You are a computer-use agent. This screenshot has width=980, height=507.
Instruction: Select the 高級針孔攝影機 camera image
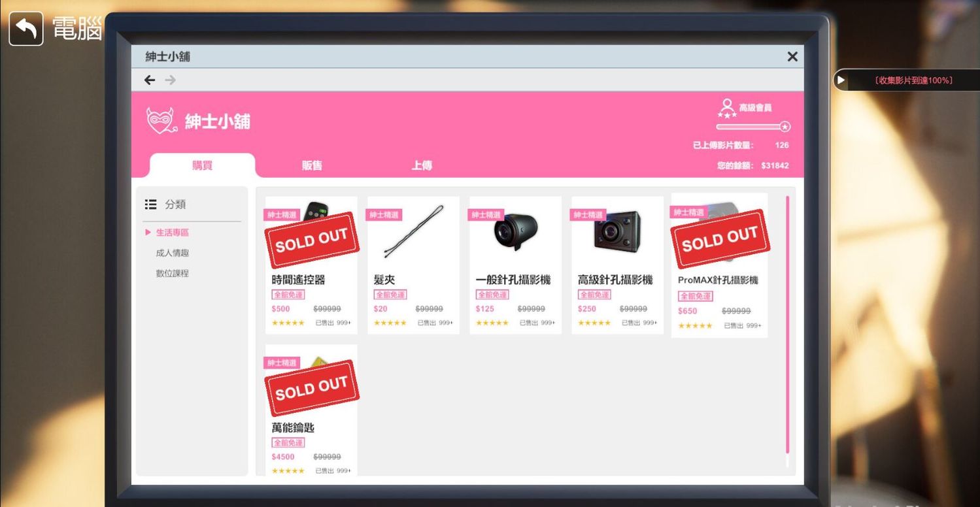click(x=618, y=231)
